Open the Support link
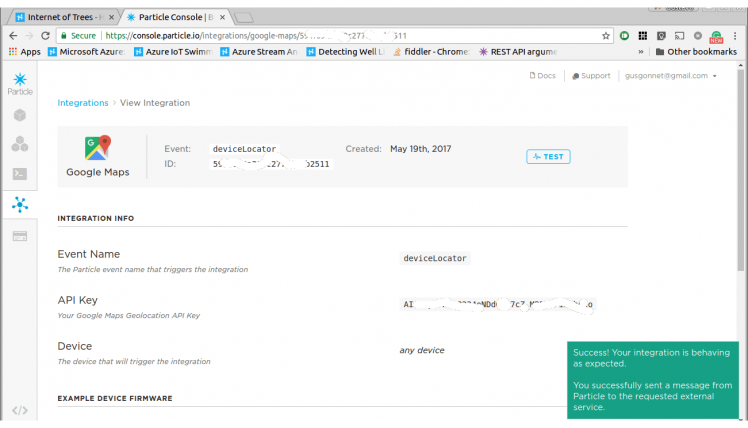The width and height of the screenshot is (748, 428). coord(591,75)
